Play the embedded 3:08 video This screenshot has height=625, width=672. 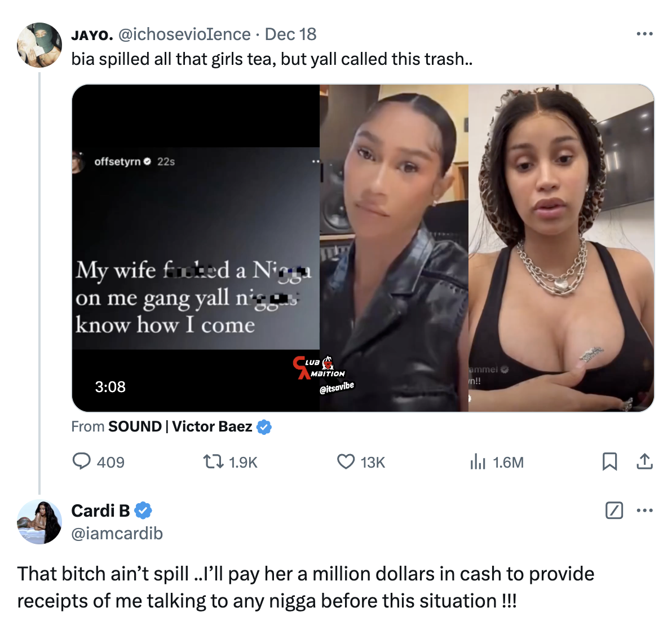coord(363,248)
